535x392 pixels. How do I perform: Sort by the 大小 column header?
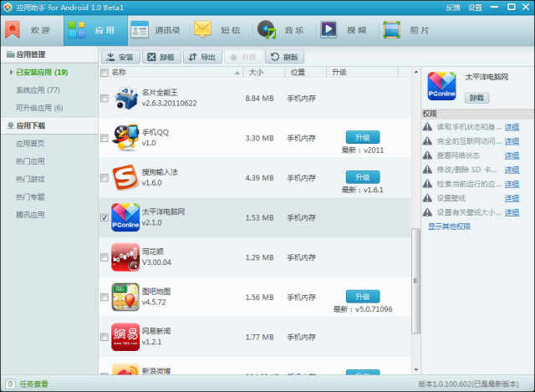point(256,73)
